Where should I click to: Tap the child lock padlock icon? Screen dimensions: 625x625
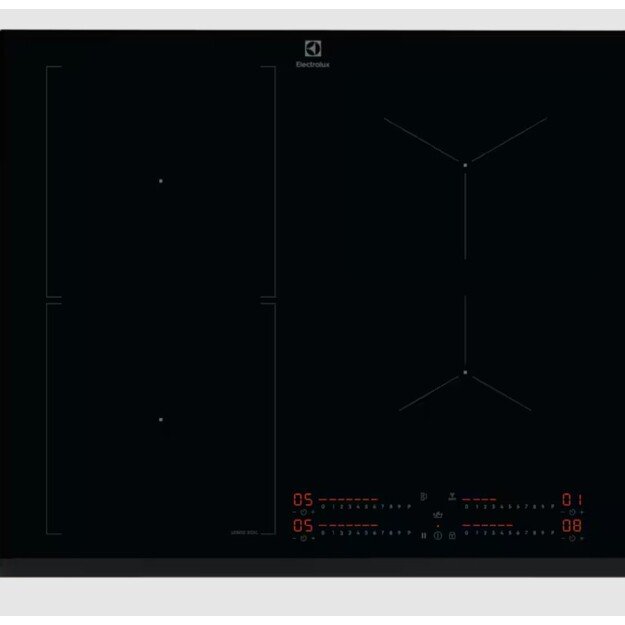coord(451,535)
